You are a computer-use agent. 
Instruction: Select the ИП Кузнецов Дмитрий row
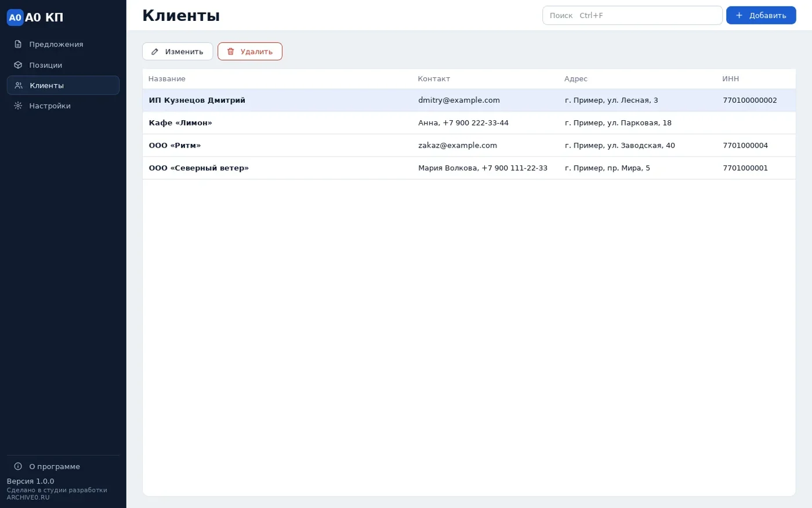[x=469, y=100]
